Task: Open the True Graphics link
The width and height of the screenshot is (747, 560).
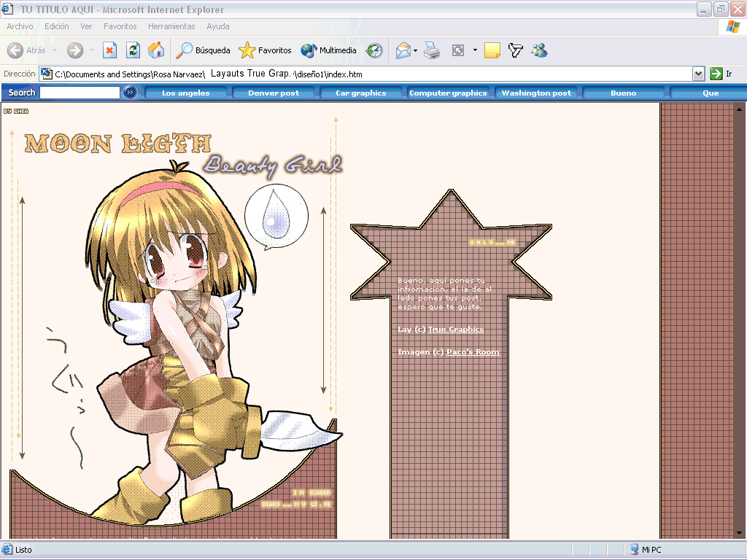Action: [x=456, y=330]
